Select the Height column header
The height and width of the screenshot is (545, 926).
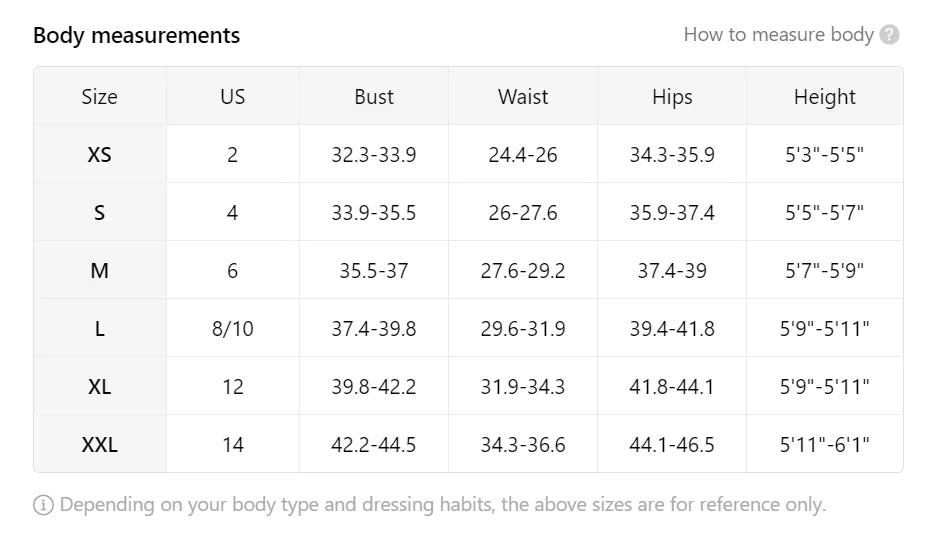coord(824,97)
